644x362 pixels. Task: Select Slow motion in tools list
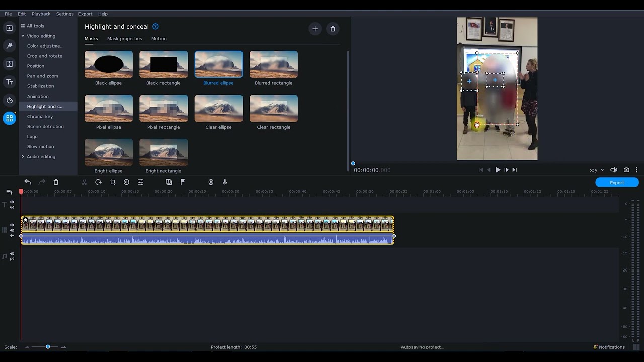pos(40,146)
